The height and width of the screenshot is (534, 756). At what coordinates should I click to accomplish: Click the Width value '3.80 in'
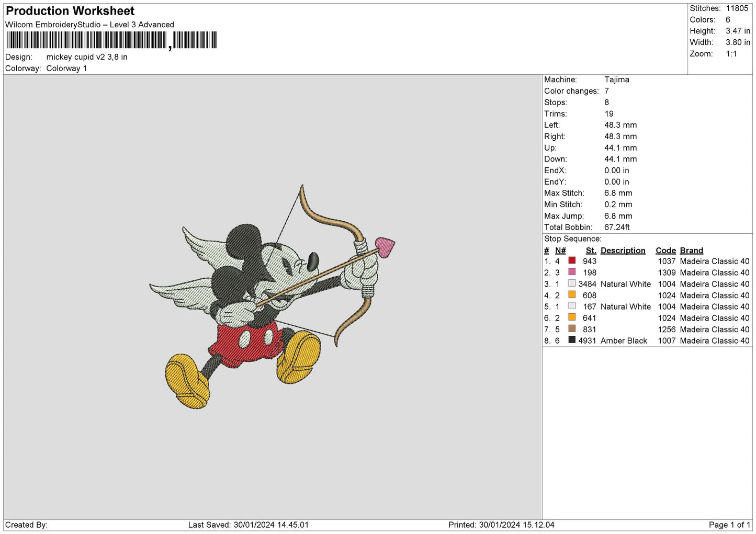738,42
